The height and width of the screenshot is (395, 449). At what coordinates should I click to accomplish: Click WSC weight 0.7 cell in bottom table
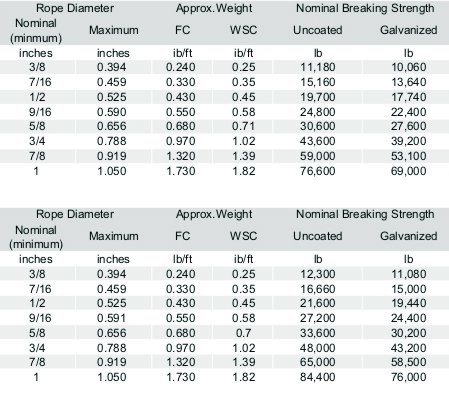click(244, 333)
